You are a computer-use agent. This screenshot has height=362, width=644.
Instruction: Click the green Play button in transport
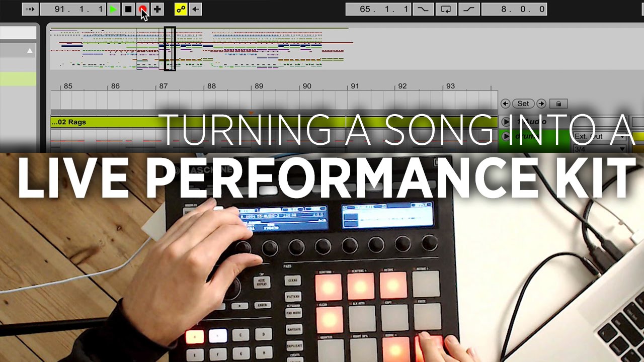(x=114, y=9)
